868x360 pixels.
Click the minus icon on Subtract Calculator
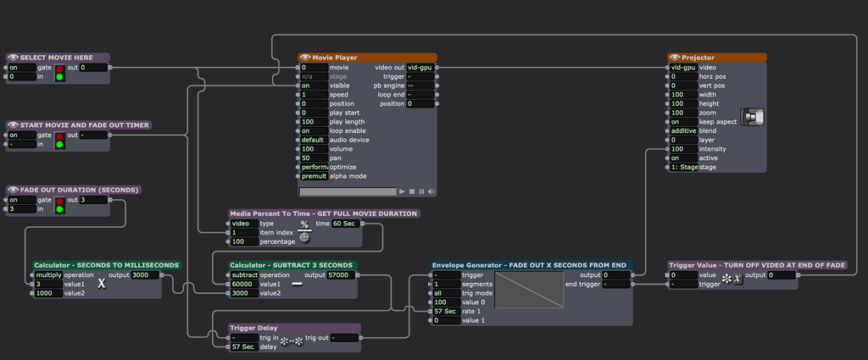click(x=298, y=284)
